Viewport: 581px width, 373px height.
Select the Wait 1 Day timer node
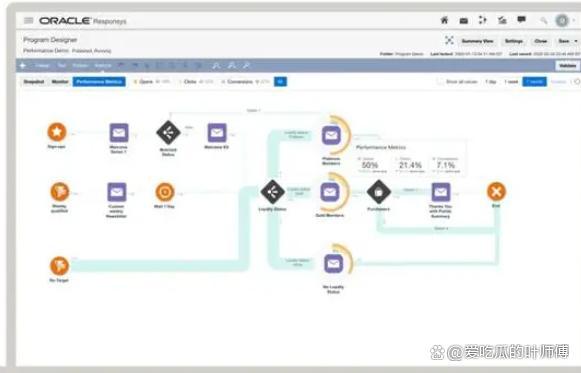(x=165, y=192)
